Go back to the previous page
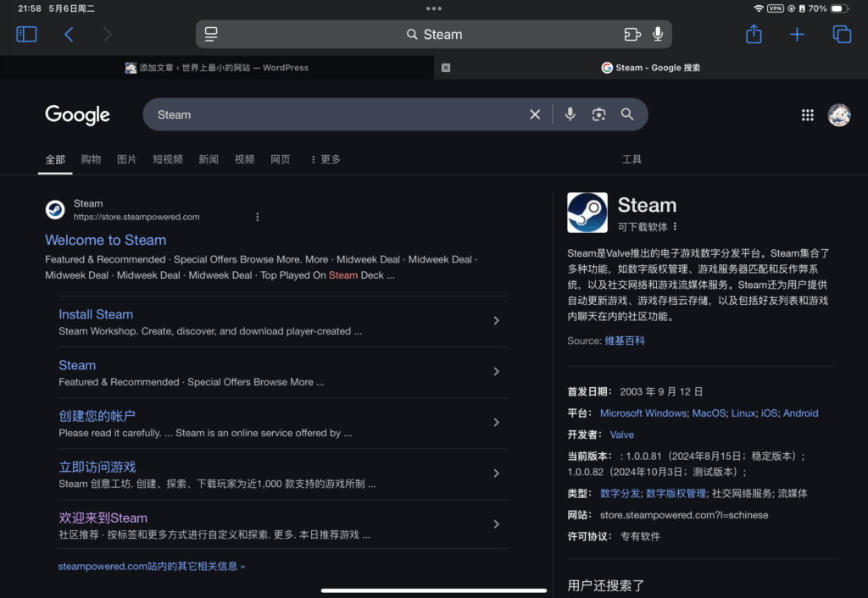The width and height of the screenshot is (868, 598). point(69,34)
